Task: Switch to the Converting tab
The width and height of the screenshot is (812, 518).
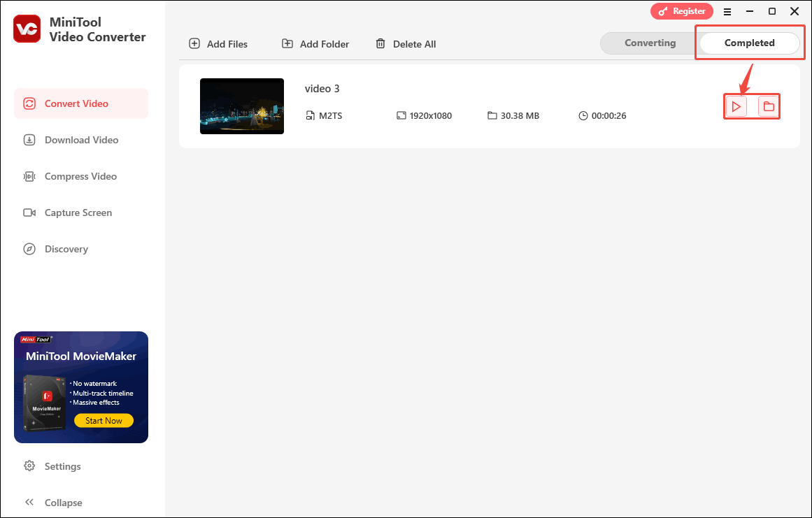Action: pyautogui.click(x=650, y=43)
